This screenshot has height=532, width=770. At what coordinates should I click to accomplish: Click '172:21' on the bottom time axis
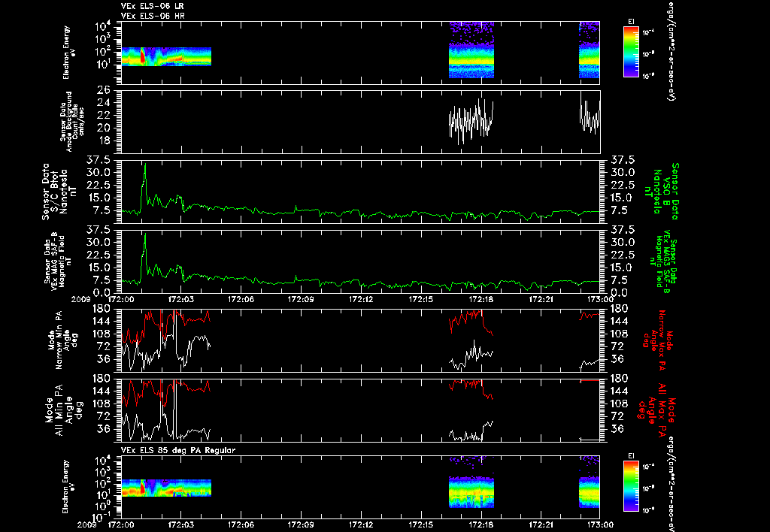tap(541, 524)
